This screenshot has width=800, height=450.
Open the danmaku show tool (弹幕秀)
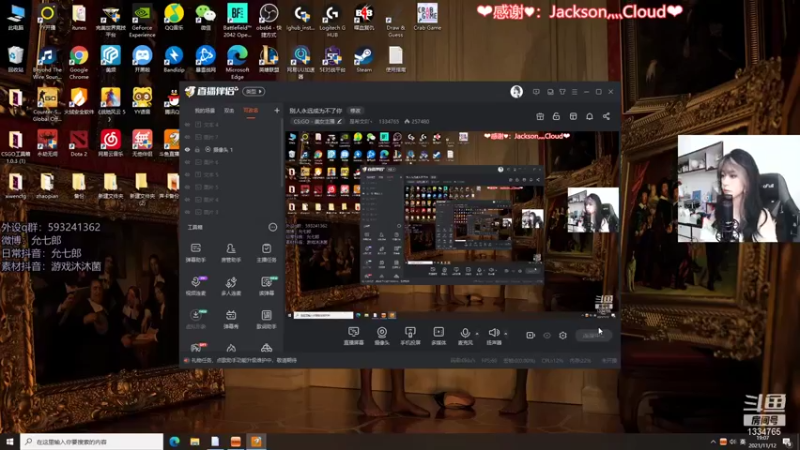coord(231,319)
